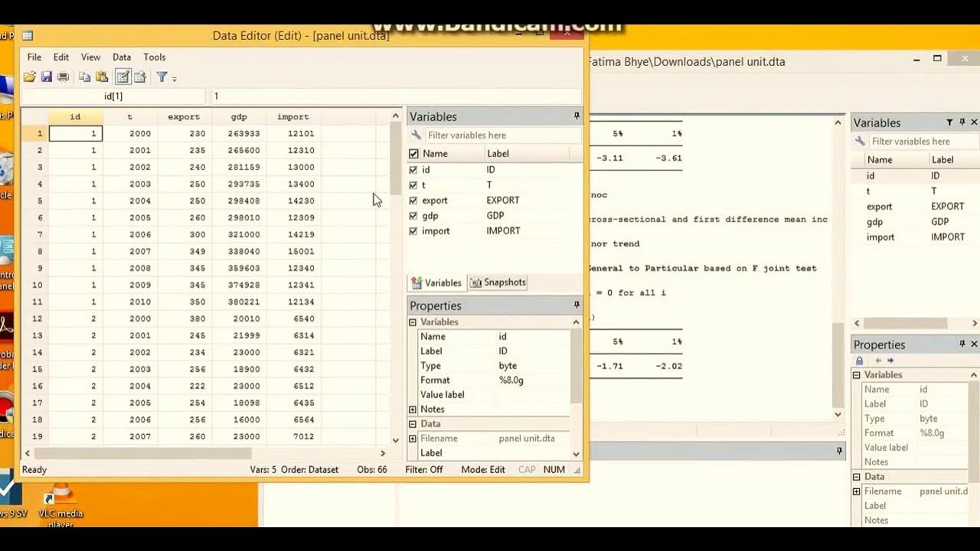Collapse Variables section in Data Editor Properties
Screen dimensions: 980x551
point(413,322)
